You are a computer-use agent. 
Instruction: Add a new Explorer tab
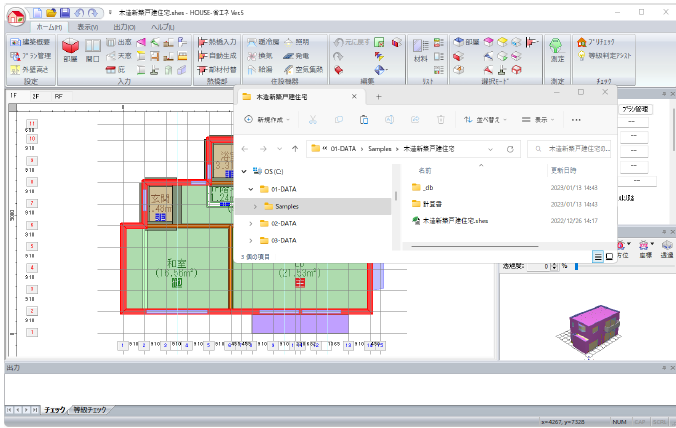[378, 97]
